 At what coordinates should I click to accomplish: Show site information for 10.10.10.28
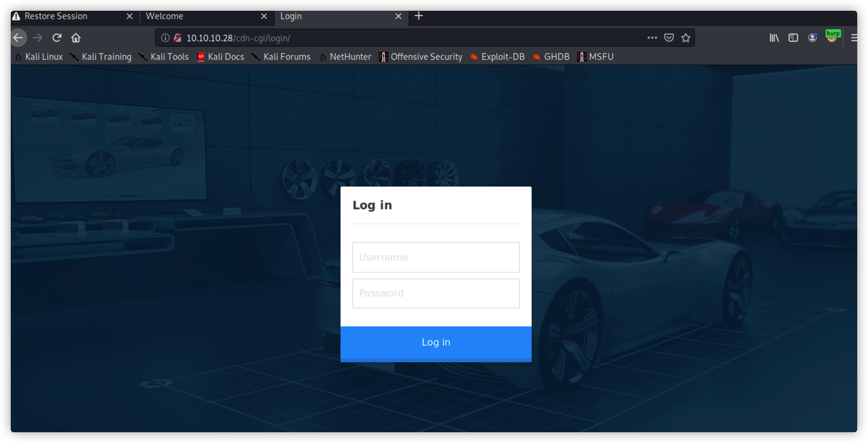click(165, 38)
